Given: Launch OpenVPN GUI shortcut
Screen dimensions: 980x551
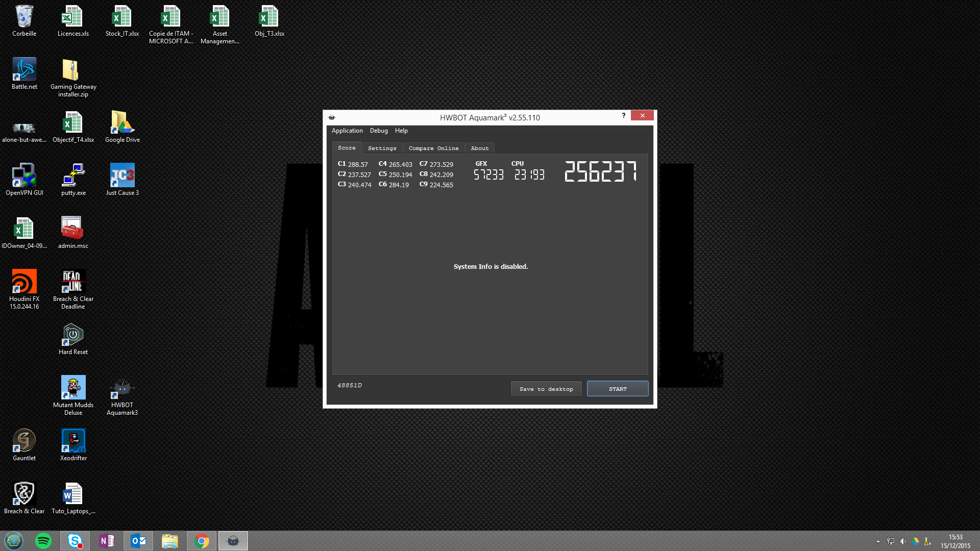Looking at the screenshot, I should [24, 180].
